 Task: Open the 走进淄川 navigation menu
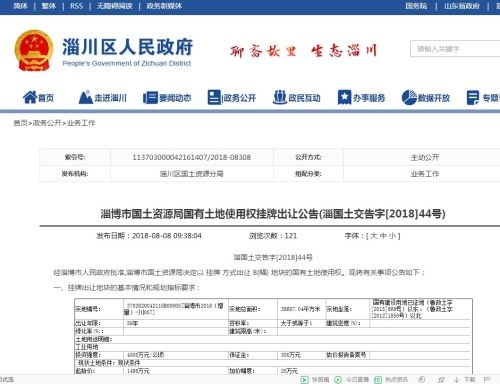coord(110,98)
